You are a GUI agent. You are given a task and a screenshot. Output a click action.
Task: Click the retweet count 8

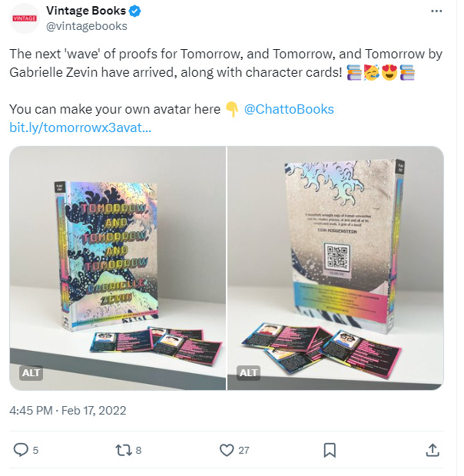[x=138, y=450]
